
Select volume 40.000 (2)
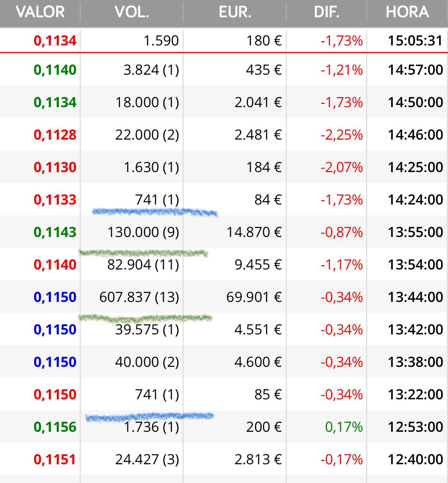[x=147, y=362]
